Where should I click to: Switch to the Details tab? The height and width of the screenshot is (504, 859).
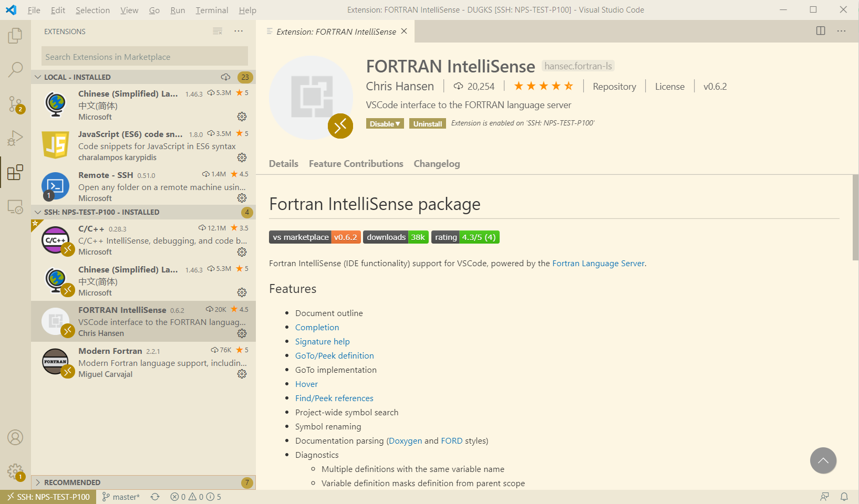tap(284, 164)
